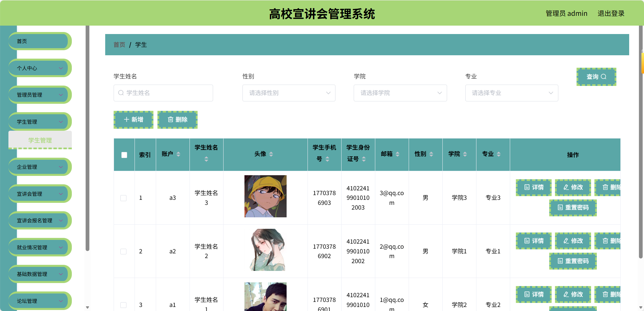Viewport: 644px width, 311px height.
Task: Click 修改 button for student a1
Action: (x=573, y=294)
